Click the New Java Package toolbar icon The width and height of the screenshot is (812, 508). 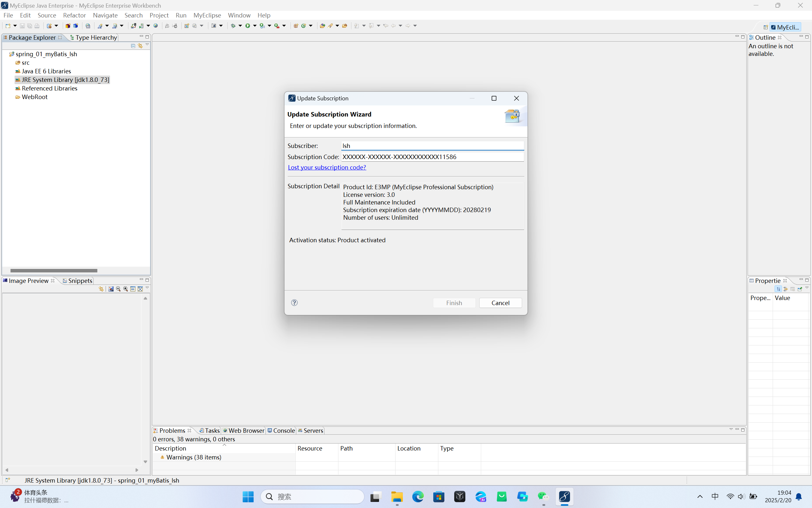coord(296,25)
